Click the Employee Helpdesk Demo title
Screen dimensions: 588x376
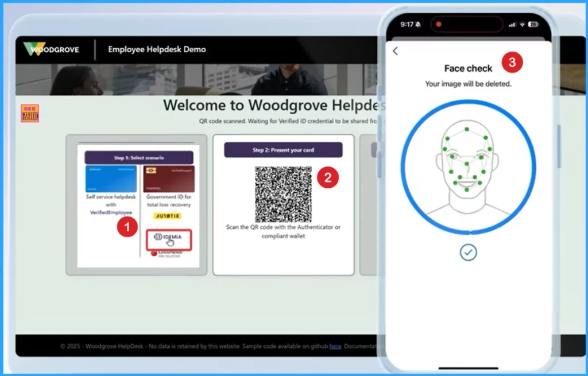tap(157, 49)
